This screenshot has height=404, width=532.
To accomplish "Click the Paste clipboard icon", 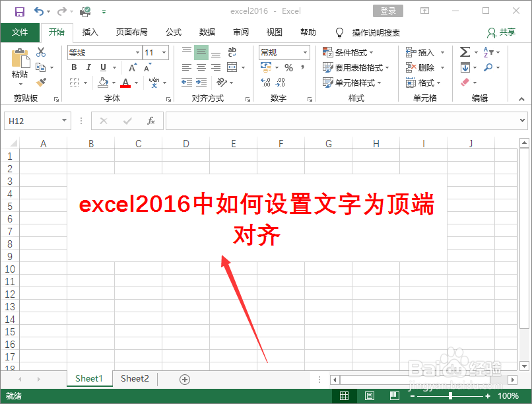I will 20,58.
